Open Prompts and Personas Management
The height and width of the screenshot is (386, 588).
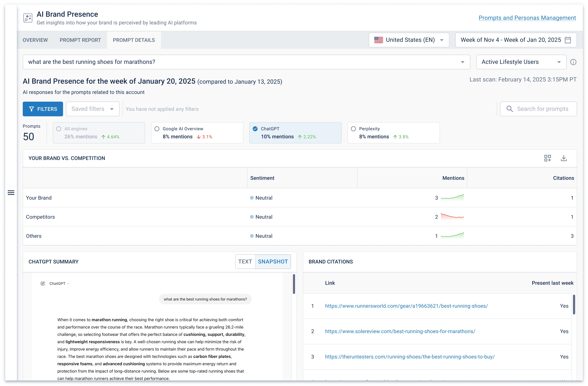pos(527,18)
